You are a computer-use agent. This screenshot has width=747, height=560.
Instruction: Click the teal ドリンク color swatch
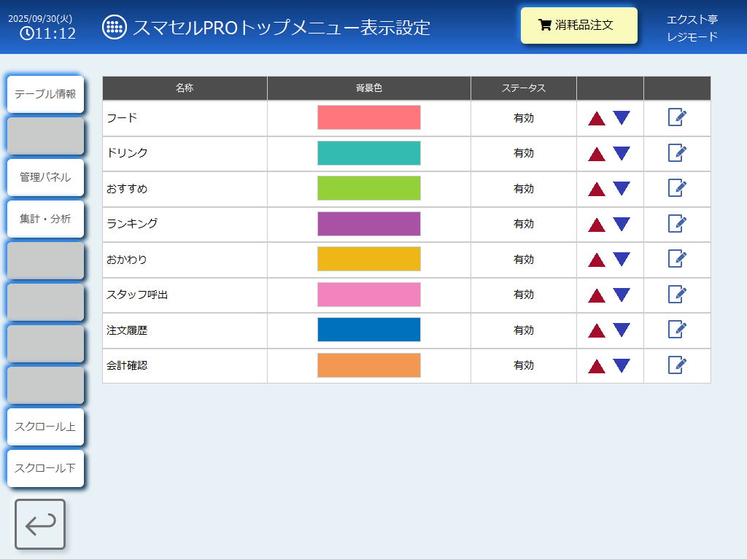point(369,153)
